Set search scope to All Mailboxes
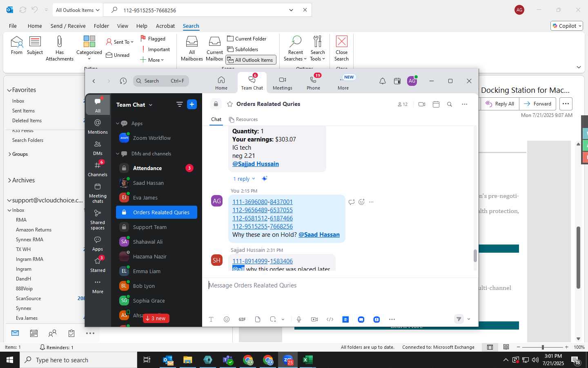The width and height of the screenshot is (588, 368). (192, 48)
